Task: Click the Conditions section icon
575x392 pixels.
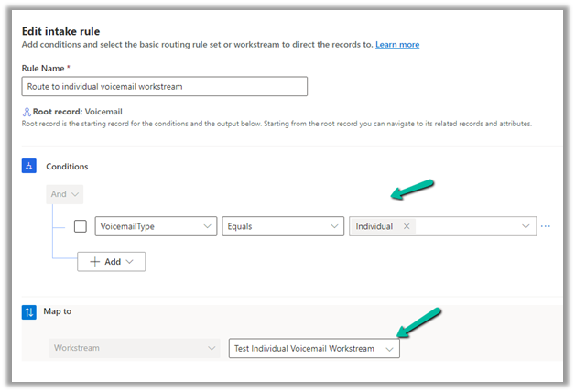Action: point(27,166)
